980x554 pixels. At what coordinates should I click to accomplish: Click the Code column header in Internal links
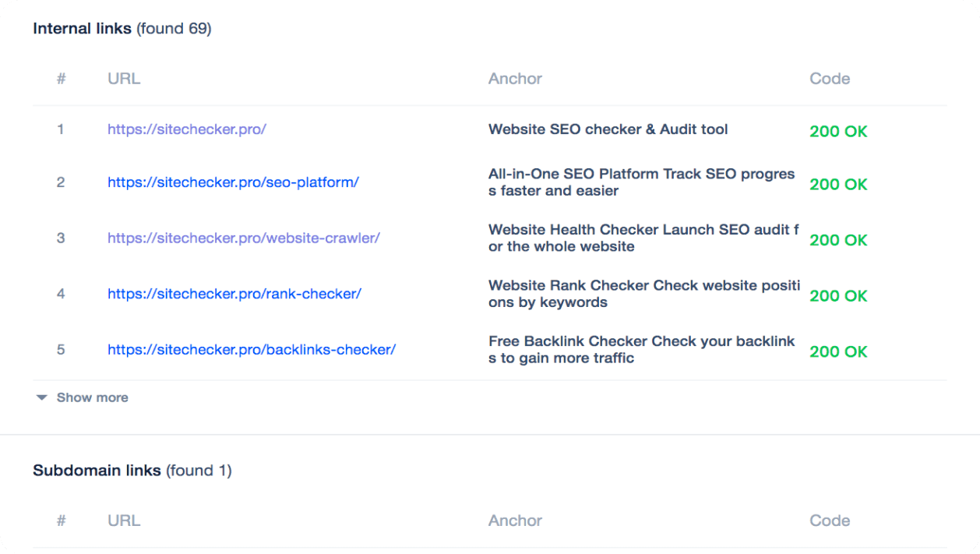pos(830,79)
